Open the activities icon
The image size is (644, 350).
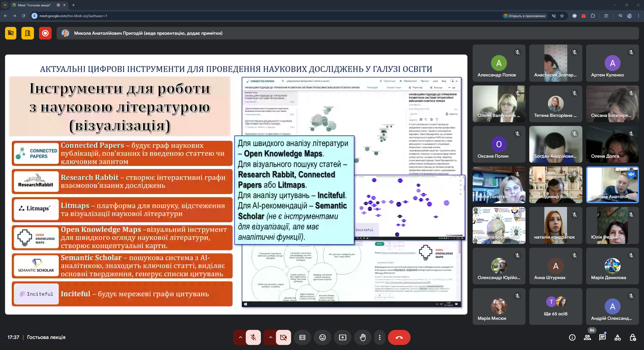618,337
